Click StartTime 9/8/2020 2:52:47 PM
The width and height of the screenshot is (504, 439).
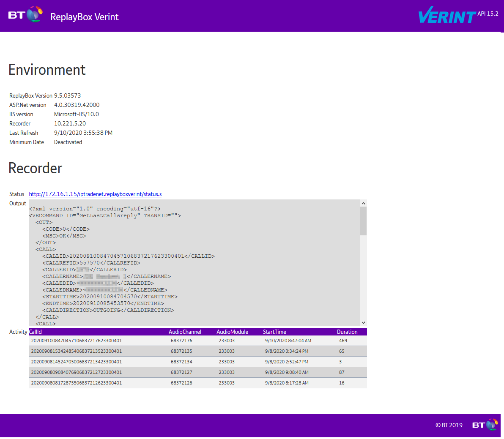(287, 362)
